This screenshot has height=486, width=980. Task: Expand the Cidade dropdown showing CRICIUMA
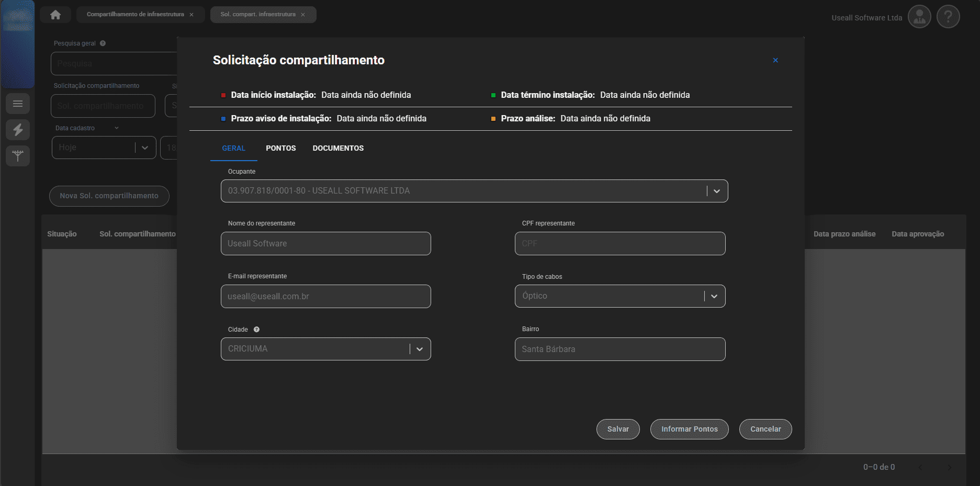(x=419, y=349)
